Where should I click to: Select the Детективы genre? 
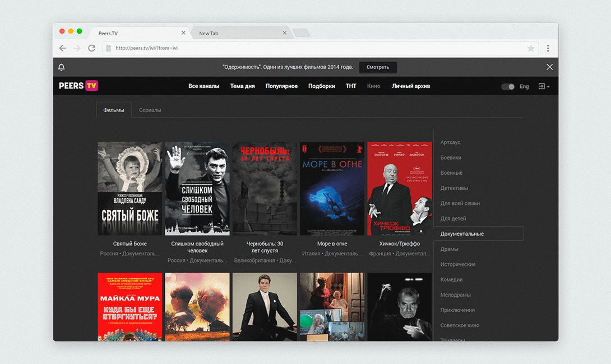(454, 188)
